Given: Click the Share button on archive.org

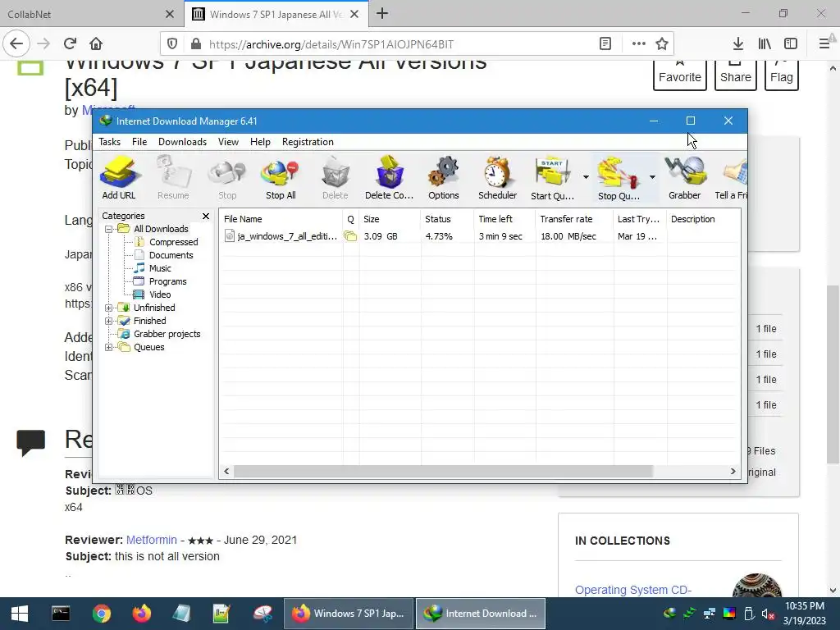Looking at the screenshot, I should click(736, 75).
